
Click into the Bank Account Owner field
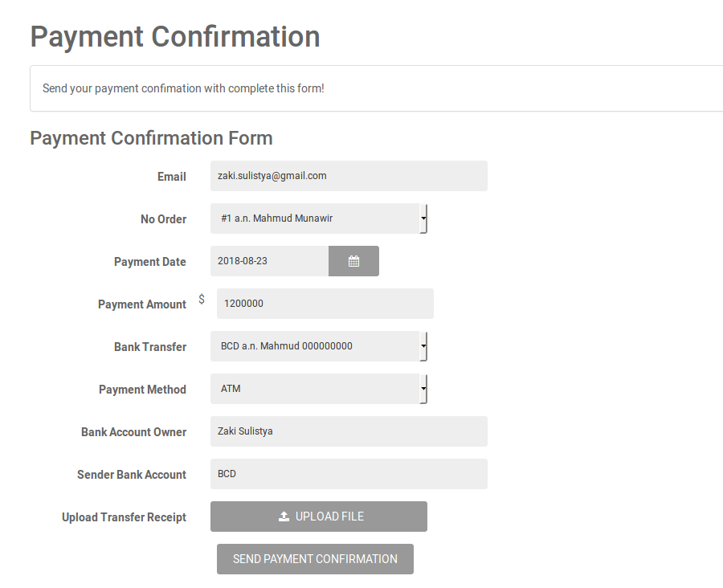349,431
